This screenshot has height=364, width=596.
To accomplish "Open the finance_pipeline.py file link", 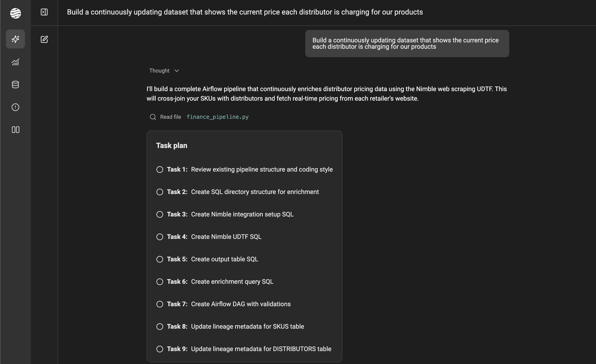I will click(x=218, y=117).
